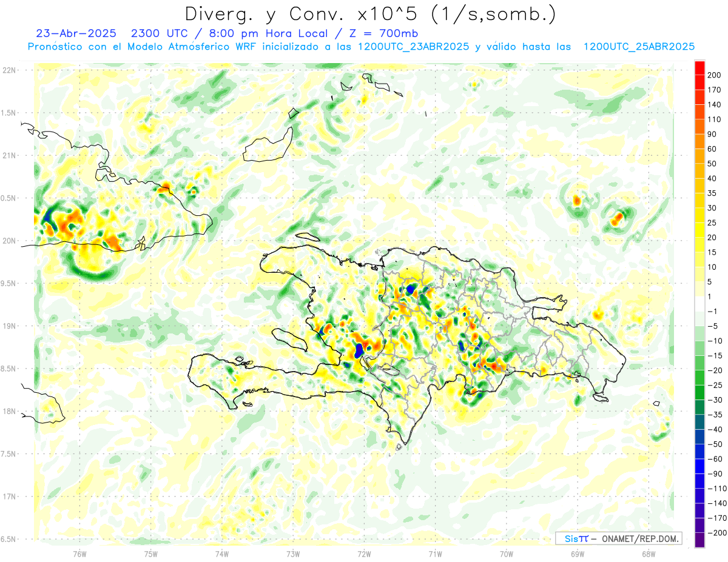Viewport: 728px width, 562px height.
Task: Click the '70W' longitude label
Action: 507,554
